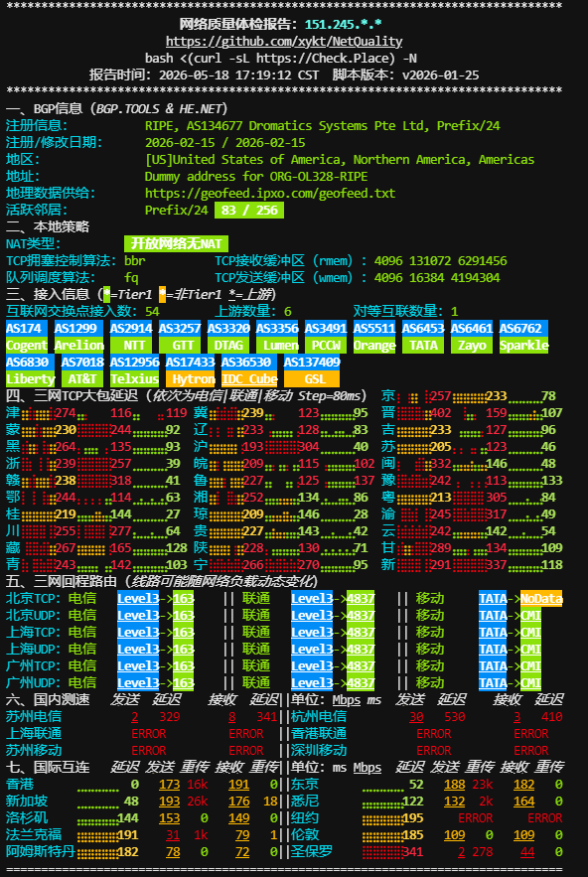588x877 pixels.
Task: Click the bash curl Check.Place command line
Action: tap(281, 59)
